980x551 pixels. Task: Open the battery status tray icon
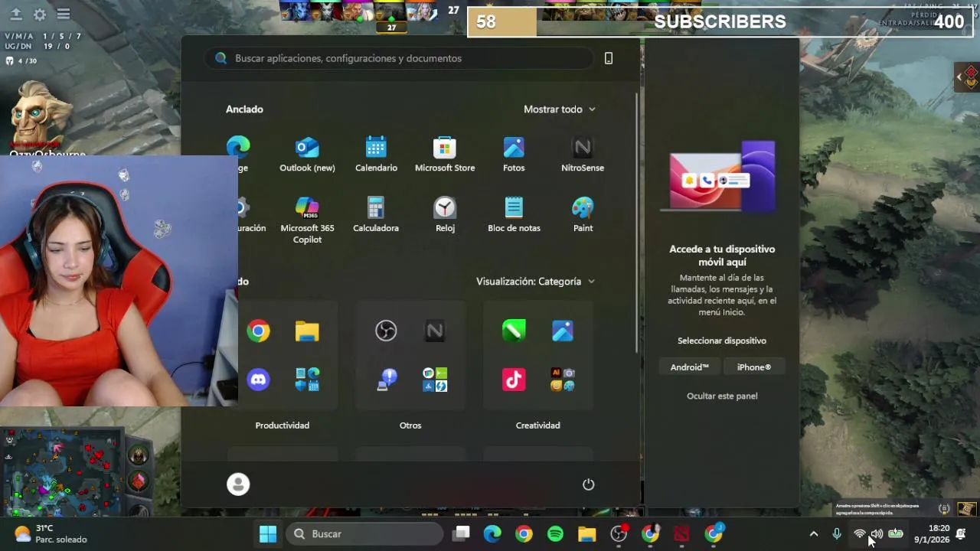coord(896,534)
